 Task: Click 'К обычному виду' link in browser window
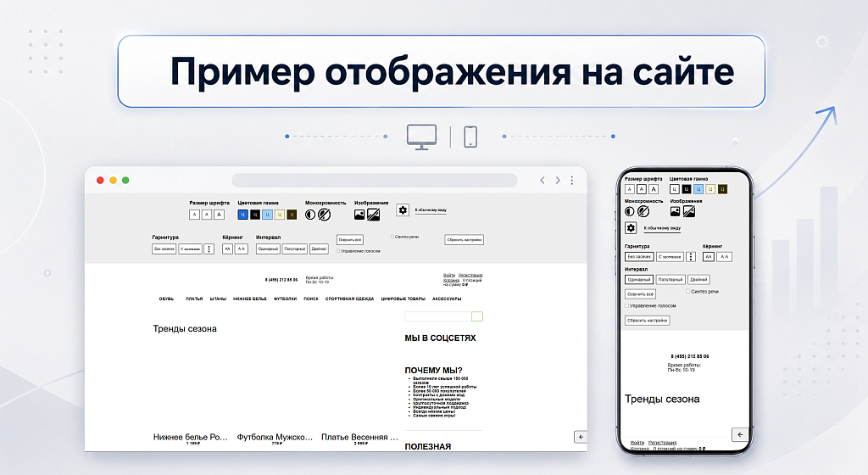coord(431,210)
